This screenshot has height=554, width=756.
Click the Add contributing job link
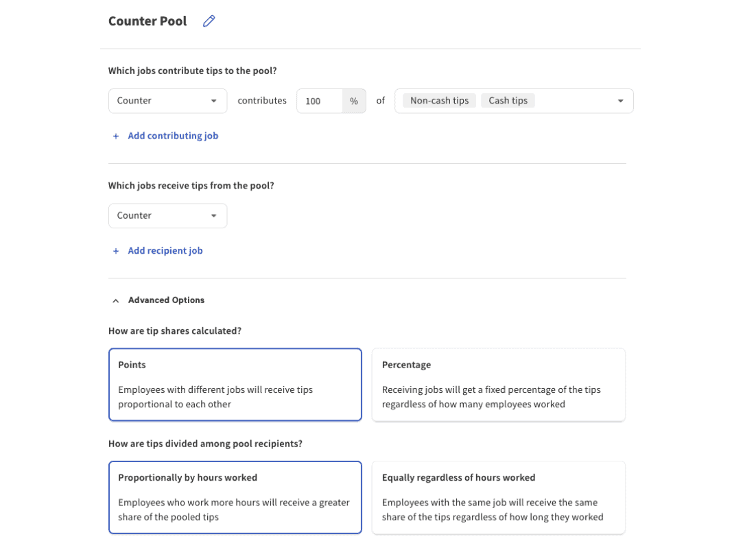(x=173, y=136)
